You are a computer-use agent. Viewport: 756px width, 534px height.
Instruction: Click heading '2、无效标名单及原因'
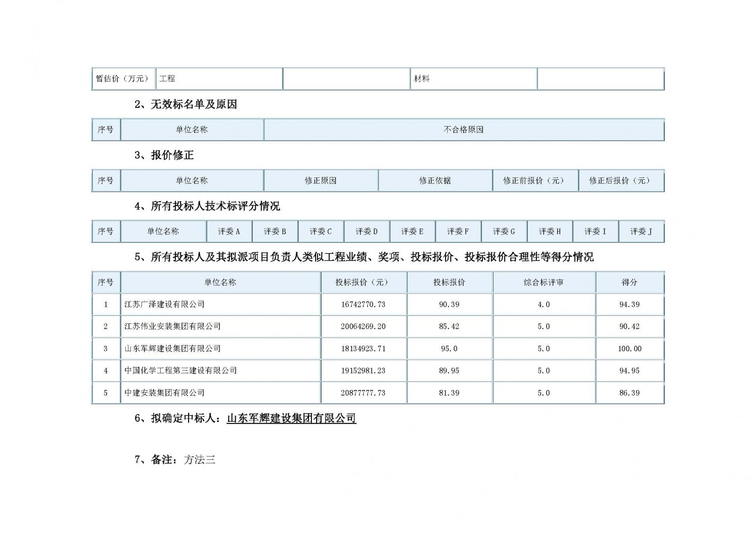[186, 104]
